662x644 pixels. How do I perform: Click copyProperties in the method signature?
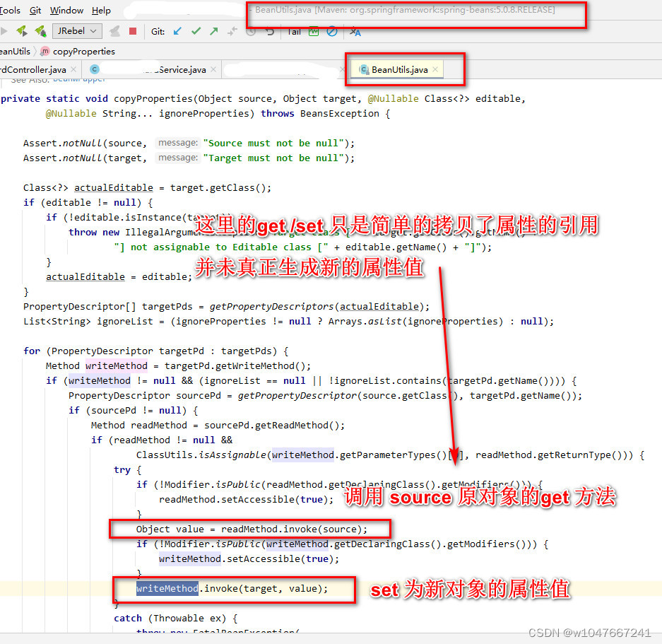[x=154, y=98]
